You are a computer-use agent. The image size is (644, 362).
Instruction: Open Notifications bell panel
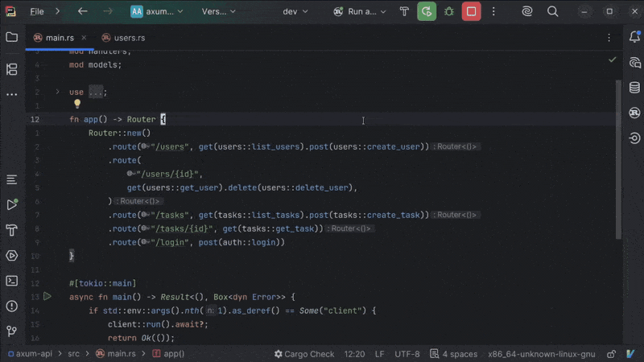click(634, 37)
